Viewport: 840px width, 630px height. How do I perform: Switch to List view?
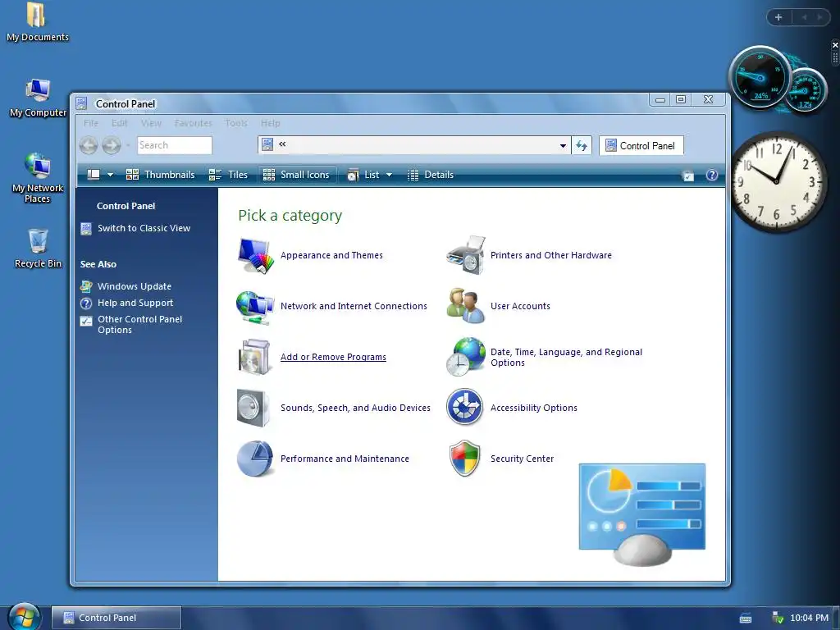[363, 175]
